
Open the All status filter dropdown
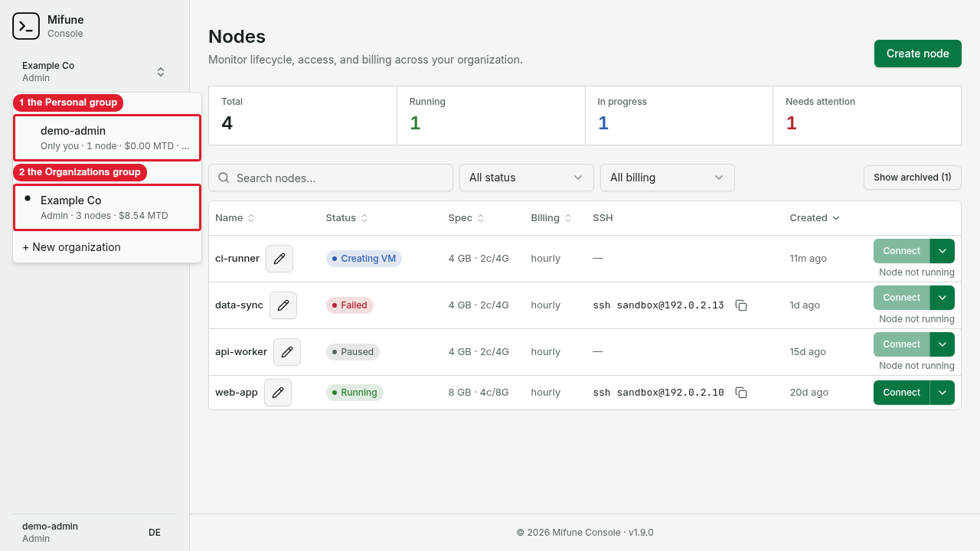coord(527,178)
